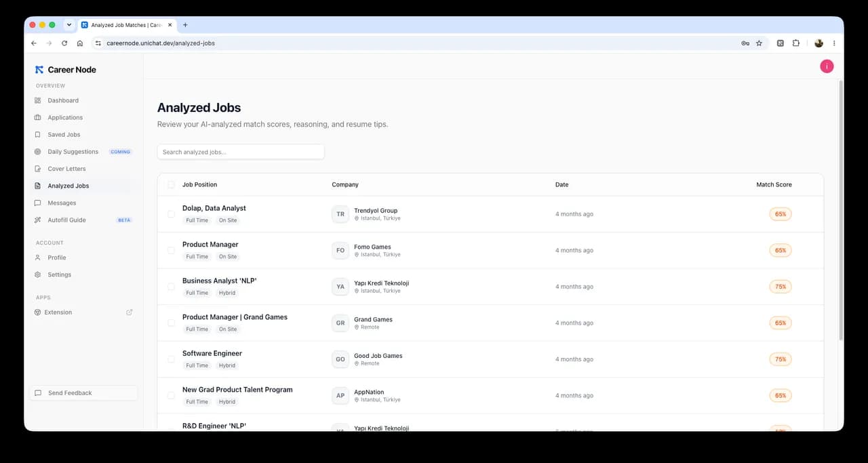The image size is (868, 463).
Task: Open Business Analyst 'NLP' job title
Action: tap(220, 281)
